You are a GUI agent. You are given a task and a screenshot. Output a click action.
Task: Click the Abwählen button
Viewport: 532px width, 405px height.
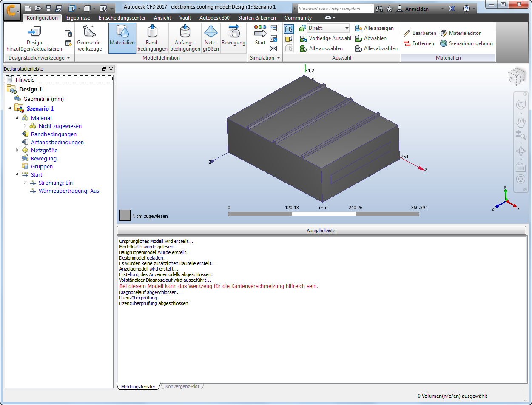click(x=371, y=38)
